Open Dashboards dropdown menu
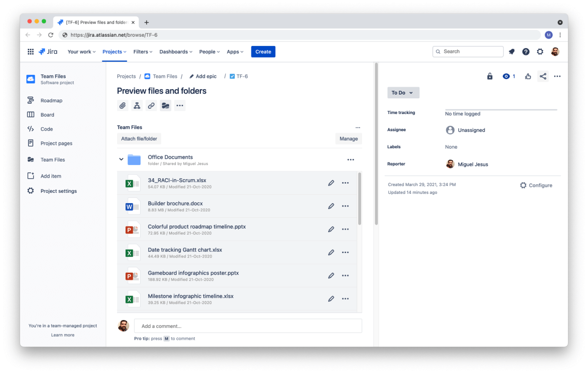Screen dimensions: 588x373 point(176,51)
